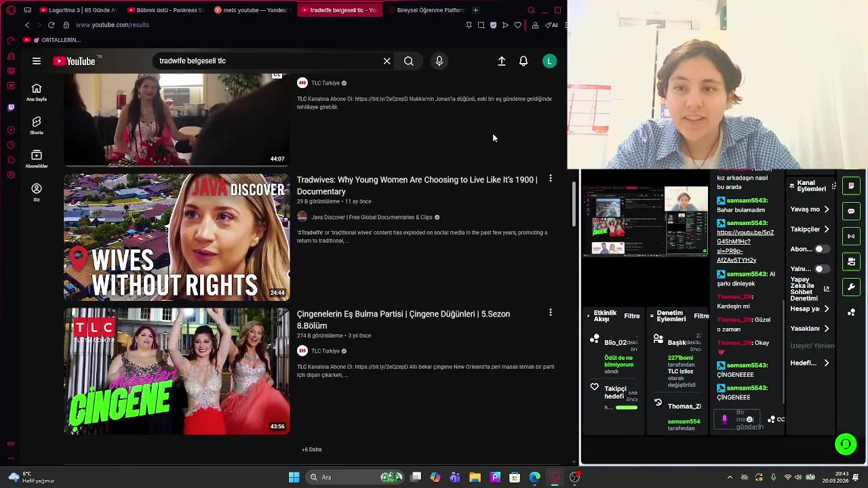Screen dimensions: 868x488
Task: Expand Hedefl... option arrow
Action: pyautogui.click(x=827, y=363)
